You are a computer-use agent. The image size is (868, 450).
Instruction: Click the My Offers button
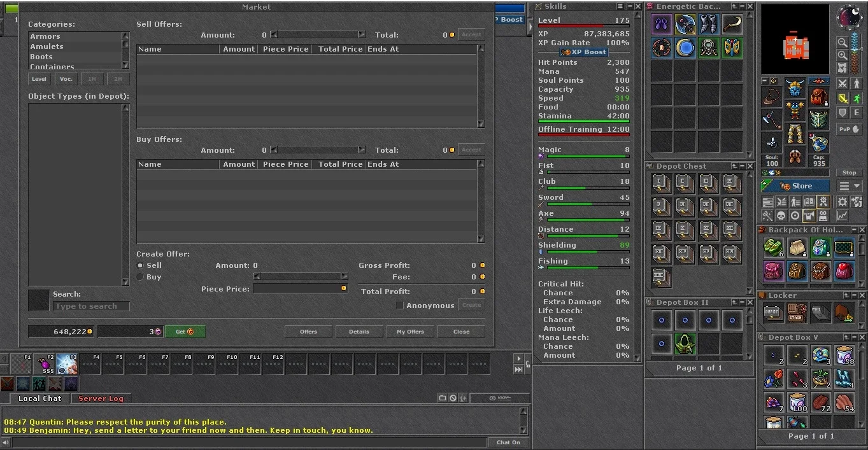pyautogui.click(x=410, y=332)
